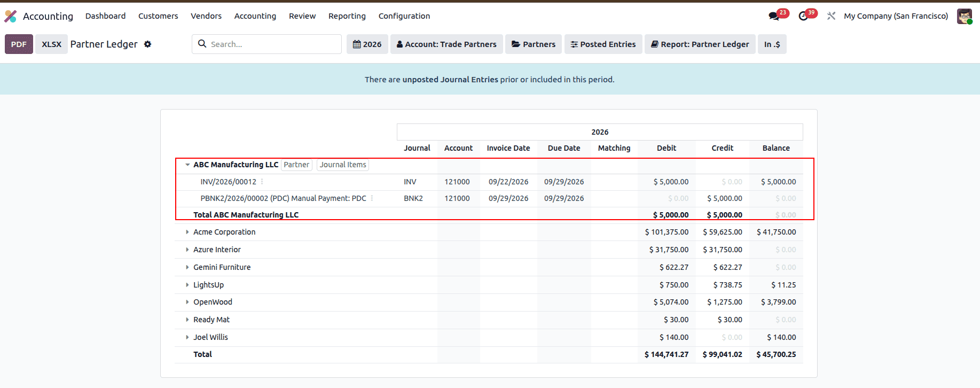Click Joel Willis debit $ 140.00

(674, 337)
